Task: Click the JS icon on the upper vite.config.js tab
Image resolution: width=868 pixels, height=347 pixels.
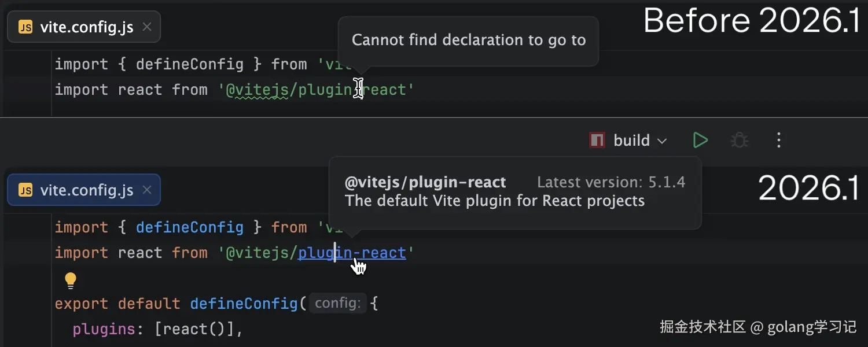Action: (x=25, y=27)
